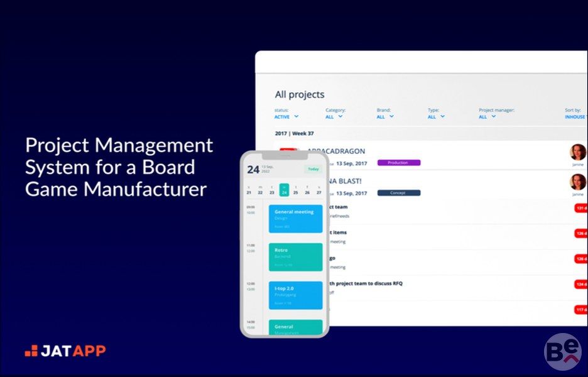Open the Brand filter dropdown

point(385,117)
